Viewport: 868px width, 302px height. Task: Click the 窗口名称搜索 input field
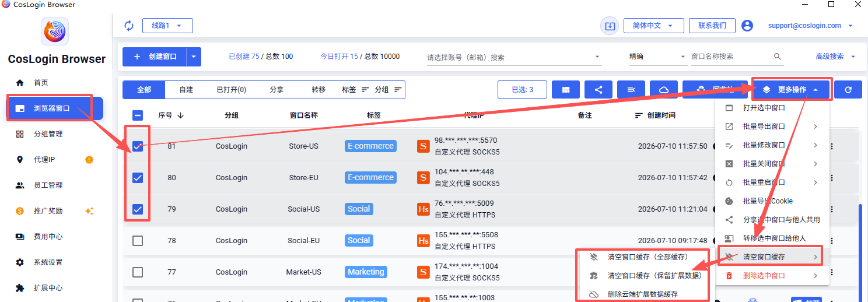click(730, 57)
